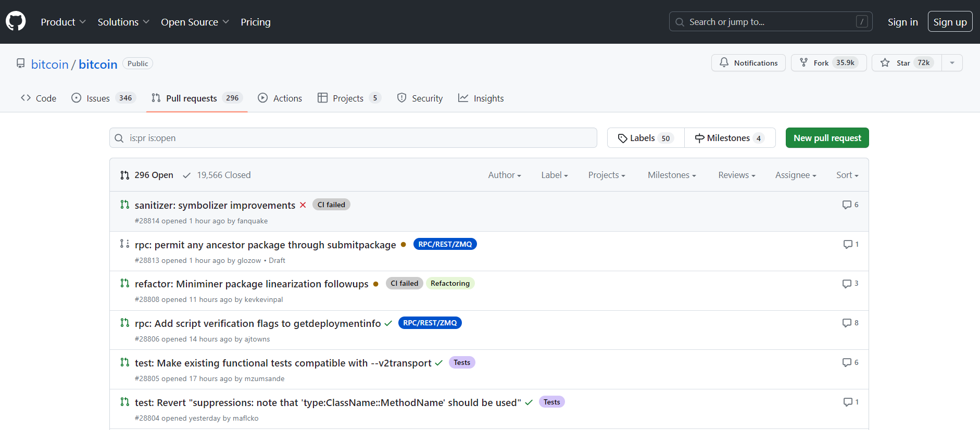Click pending status dot on Miniminer PR
This screenshot has width=980, height=430.
[x=375, y=284]
